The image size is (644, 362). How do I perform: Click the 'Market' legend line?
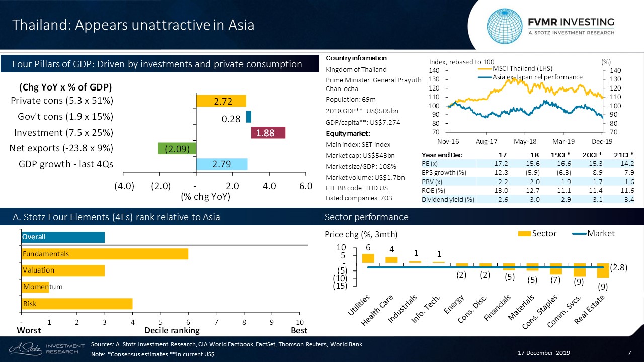click(x=579, y=233)
